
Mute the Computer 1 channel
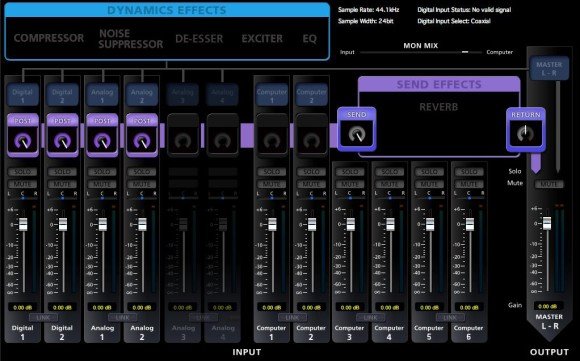pyautogui.click(x=272, y=184)
